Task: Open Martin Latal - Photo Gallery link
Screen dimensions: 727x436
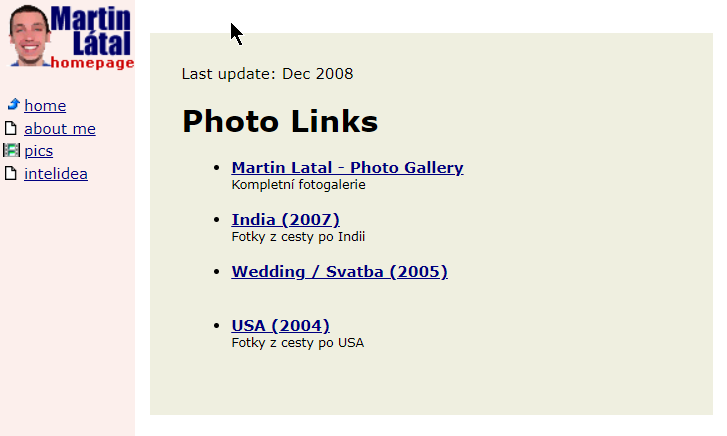Action: coord(347,167)
